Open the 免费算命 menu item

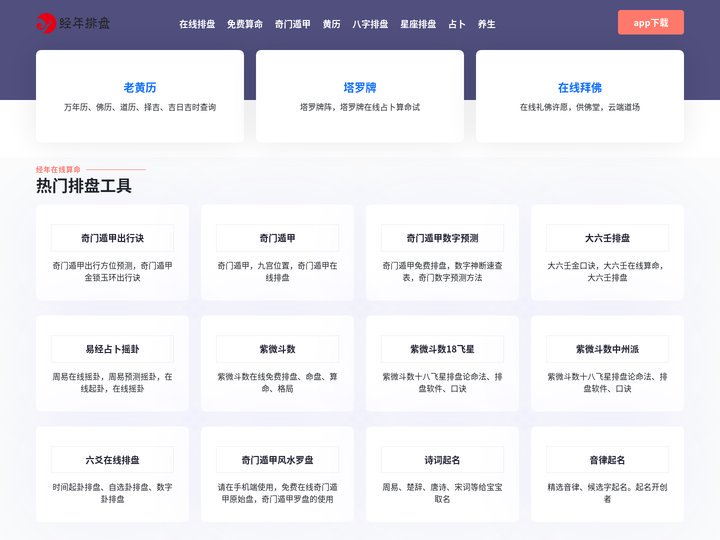tap(245, 24)
